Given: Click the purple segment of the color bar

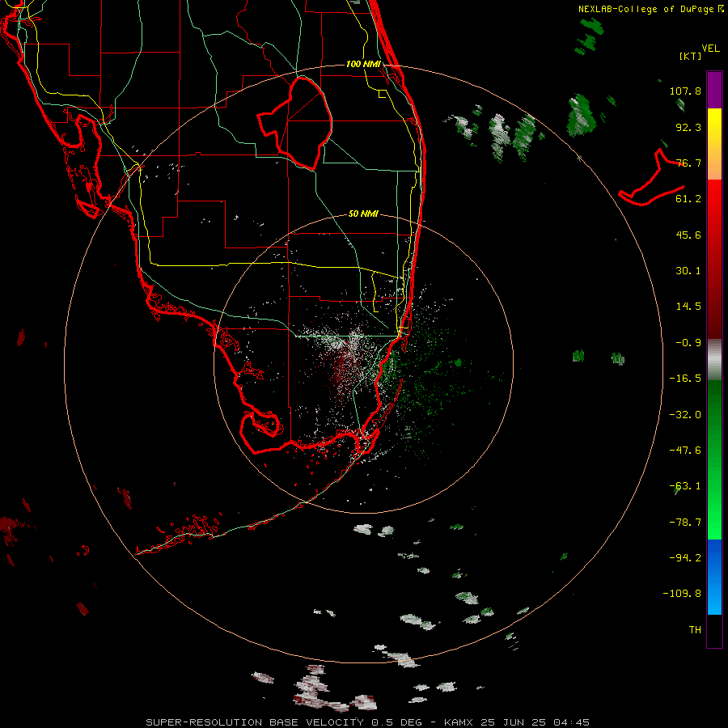Looking at the screenshot, I should tap(714, 90).
